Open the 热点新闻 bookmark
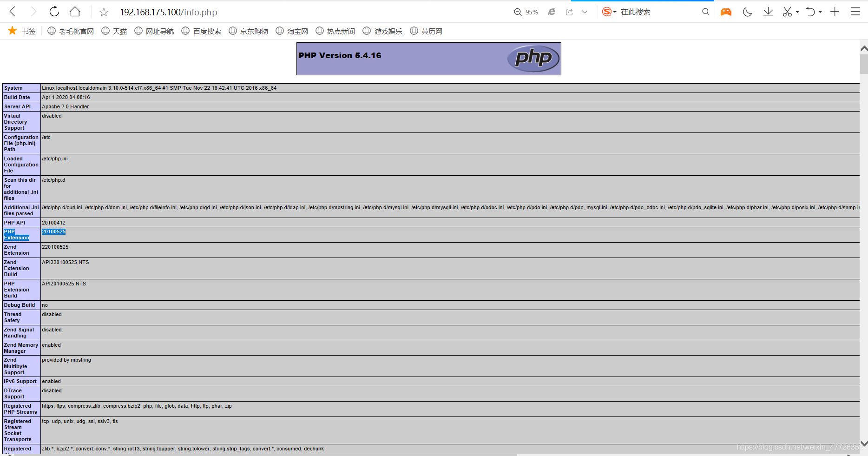Screen dimensions: 868x456 [335, 31]
